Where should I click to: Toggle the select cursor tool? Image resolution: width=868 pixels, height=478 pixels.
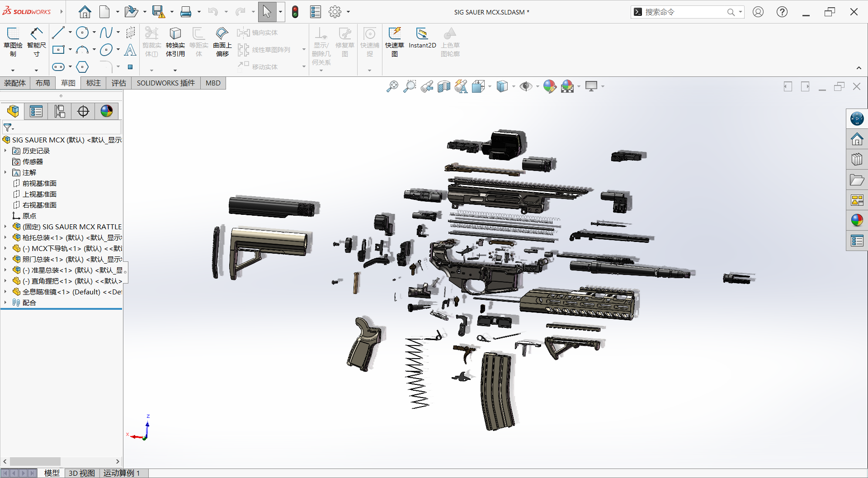[267, 12]
